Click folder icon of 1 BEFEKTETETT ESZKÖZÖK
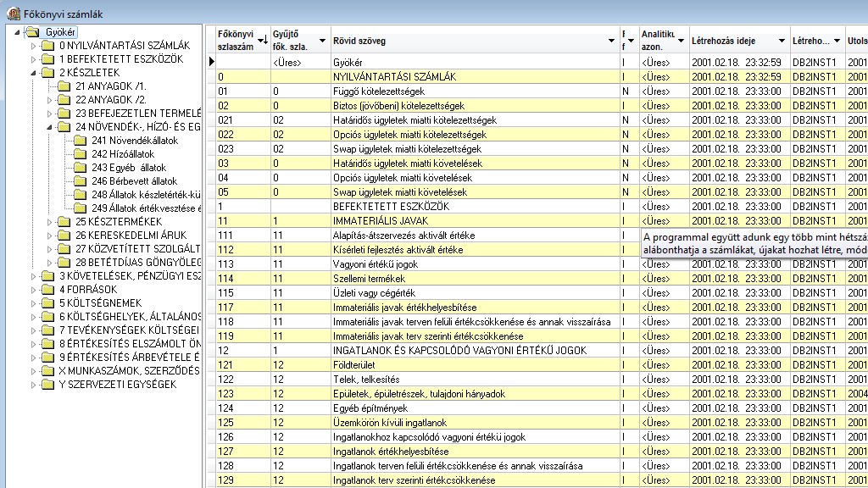 point(48,59)
